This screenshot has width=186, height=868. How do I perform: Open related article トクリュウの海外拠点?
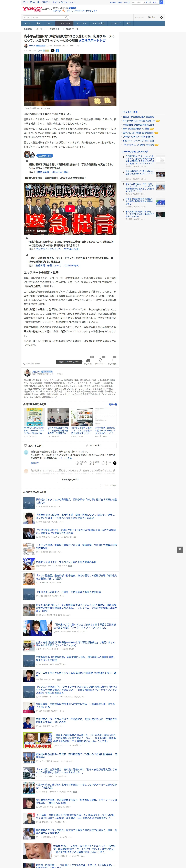tap(76, 501)
